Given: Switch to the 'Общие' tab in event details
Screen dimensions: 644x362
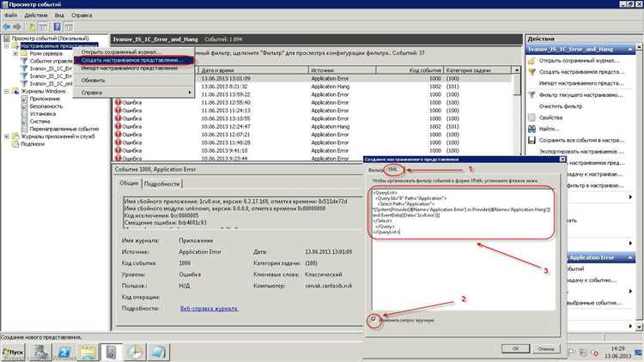Looking at the screenshot, I should (129, 183).
